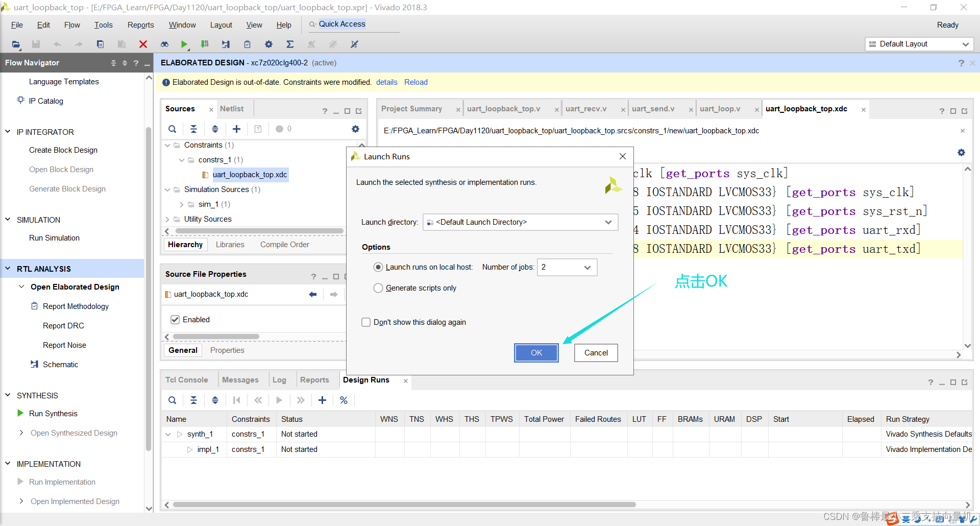Click Create Block Design
The image size is (980, 526).
63,150
